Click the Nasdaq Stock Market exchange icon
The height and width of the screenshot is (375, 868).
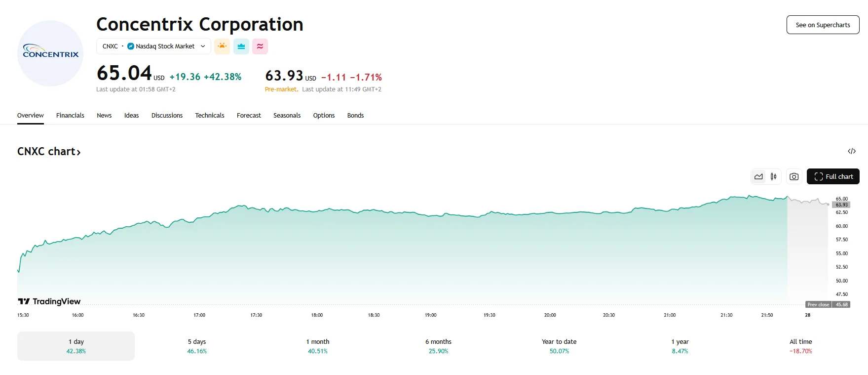[x=130, y=46]
